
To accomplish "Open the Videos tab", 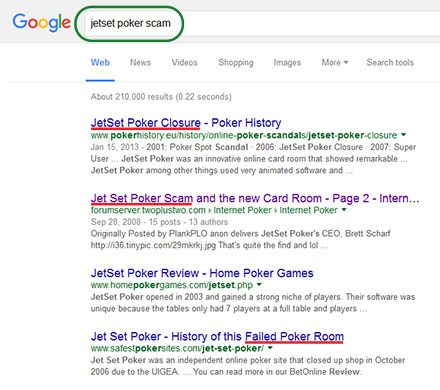I will (x=184, y=62).
